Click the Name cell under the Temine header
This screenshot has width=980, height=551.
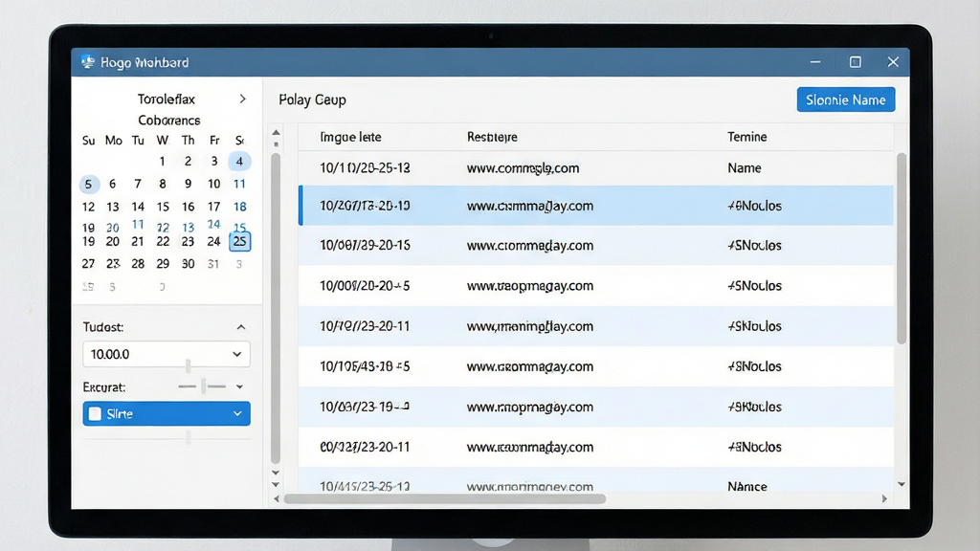744,168
